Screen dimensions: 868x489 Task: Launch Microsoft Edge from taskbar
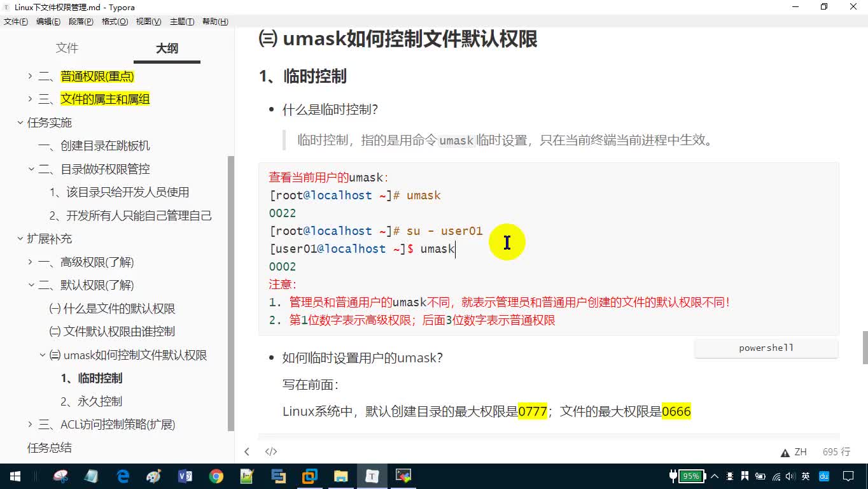tap(123, 476)
